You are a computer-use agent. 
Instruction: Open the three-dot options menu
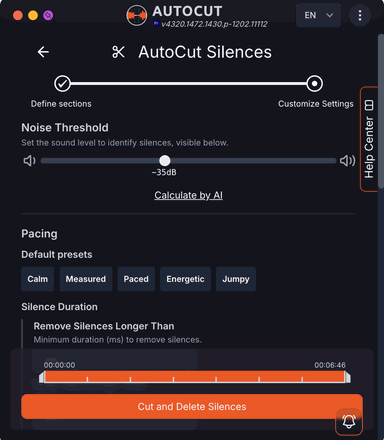(x=360, y=15)
